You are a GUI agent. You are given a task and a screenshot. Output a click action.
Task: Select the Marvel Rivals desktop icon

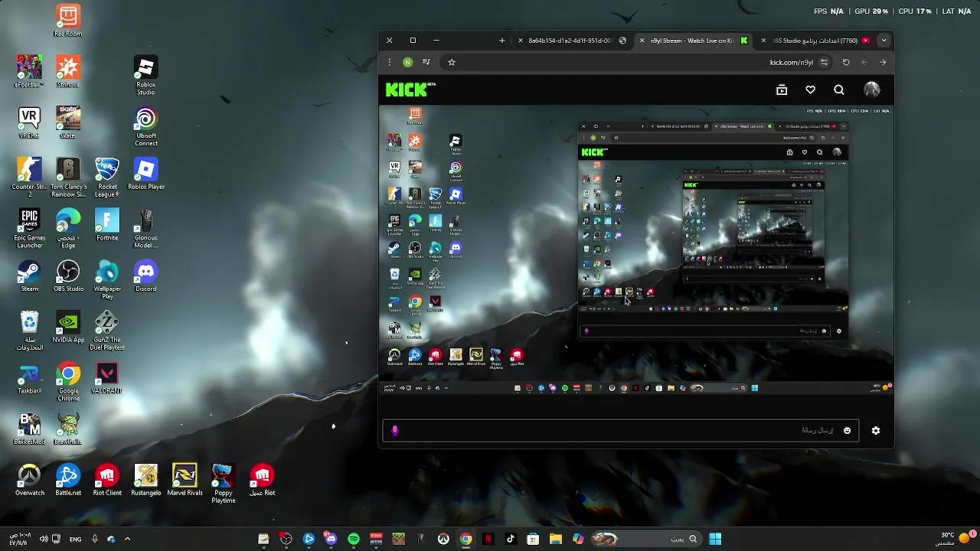(x=185, y=481)
